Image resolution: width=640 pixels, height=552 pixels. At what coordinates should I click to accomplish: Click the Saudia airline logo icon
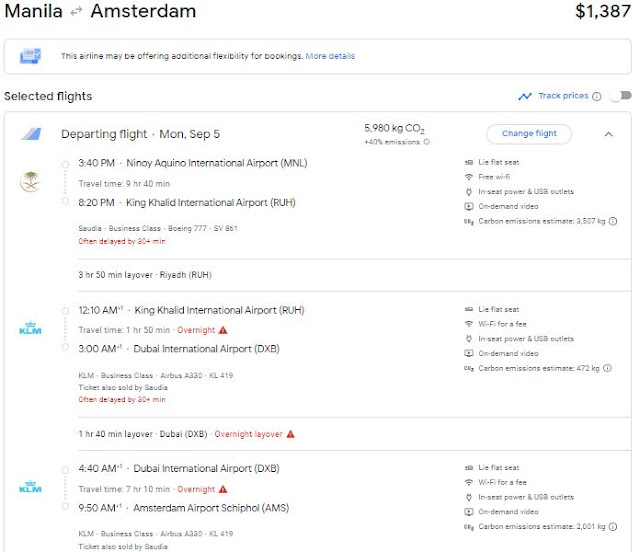[x=29, y=181]
